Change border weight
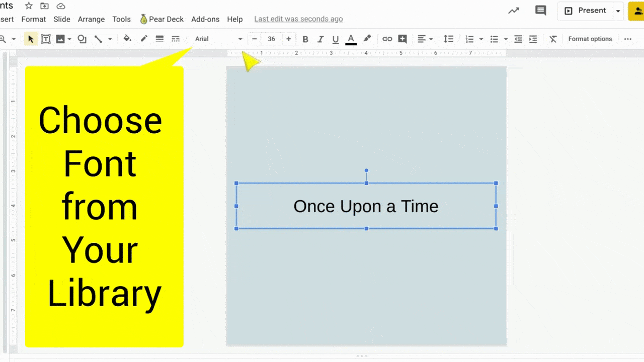Screen dimensions: 644x362 (159, 39)
